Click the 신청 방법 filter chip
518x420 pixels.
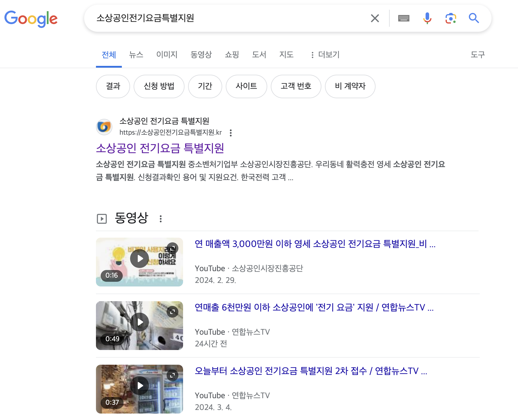click(x=159, y=86)
